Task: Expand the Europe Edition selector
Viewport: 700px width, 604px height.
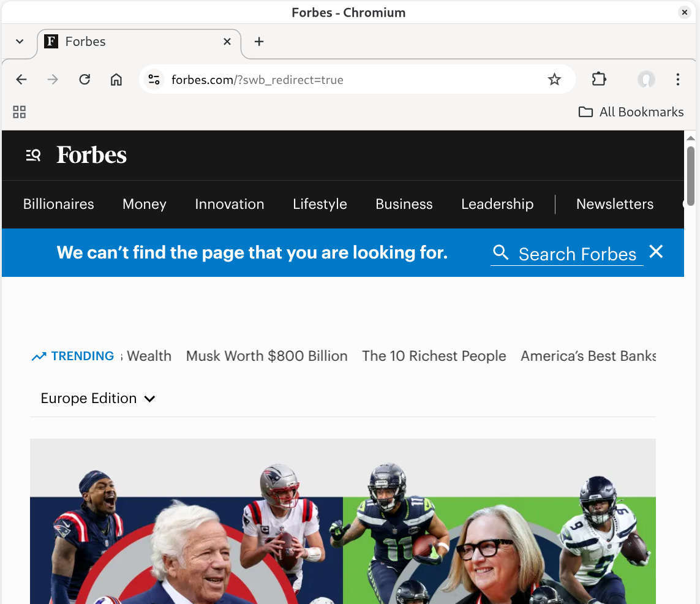Action: [97, 398]
